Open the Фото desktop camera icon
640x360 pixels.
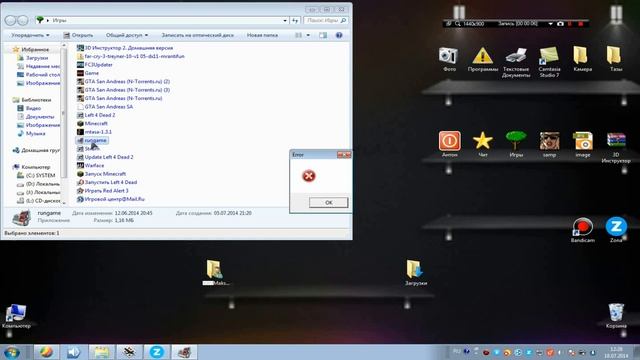(448, 59)
